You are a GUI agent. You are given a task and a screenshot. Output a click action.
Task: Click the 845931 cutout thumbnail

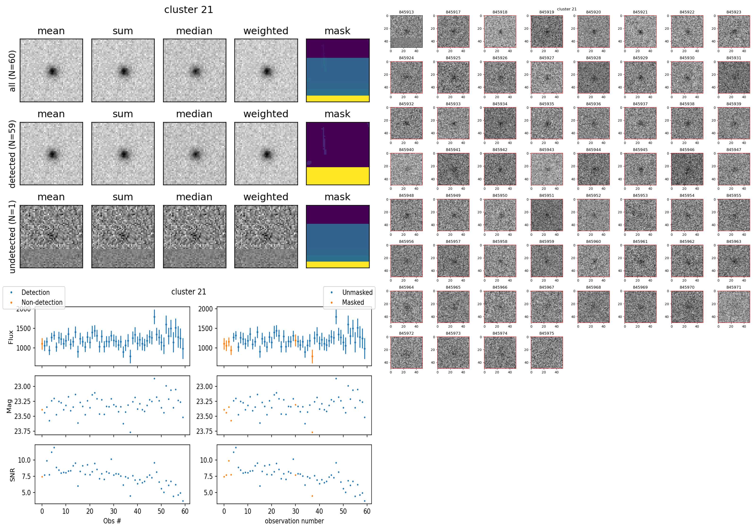pos(734,77)
